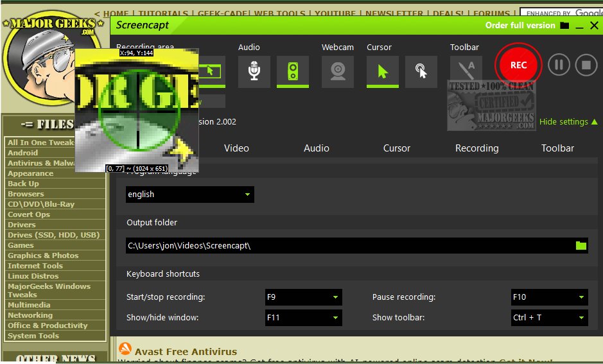Pause the recording
Image resolution: width=603 pixels, height=364 pixels.
[x=559, y=65]
